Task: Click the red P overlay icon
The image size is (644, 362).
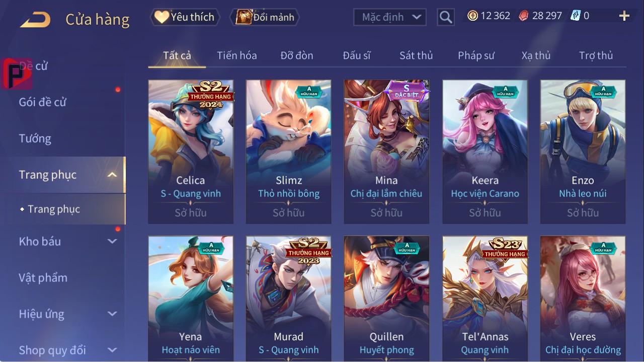Action: (17, 74)
